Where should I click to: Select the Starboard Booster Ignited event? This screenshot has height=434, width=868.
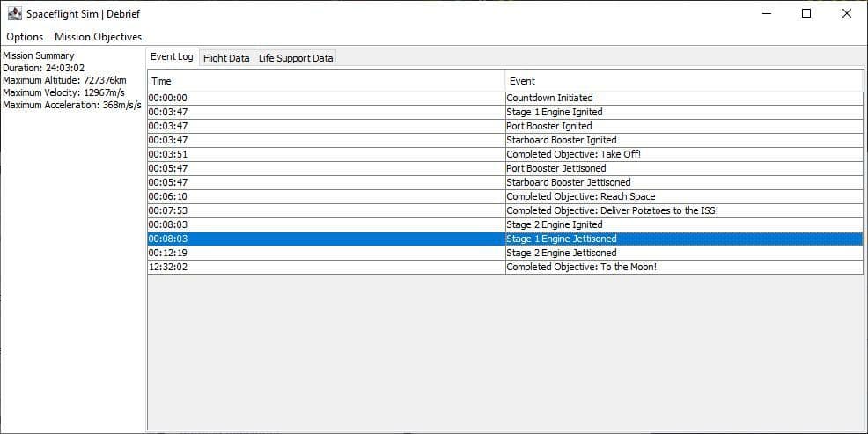coord(504,140)
